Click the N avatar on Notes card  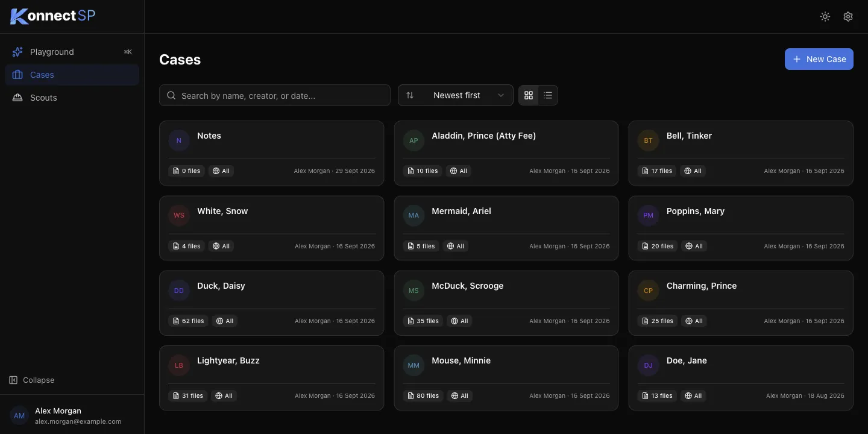point(179,140)
